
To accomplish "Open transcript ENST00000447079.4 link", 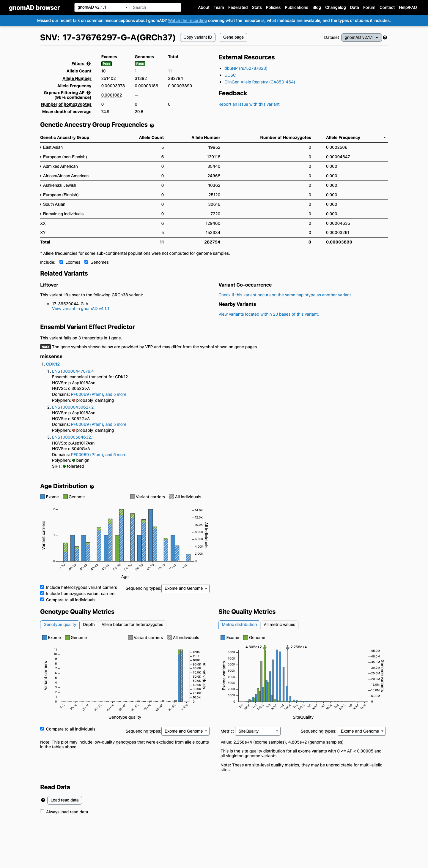I will pyautogui.click(x=73, y=371).
